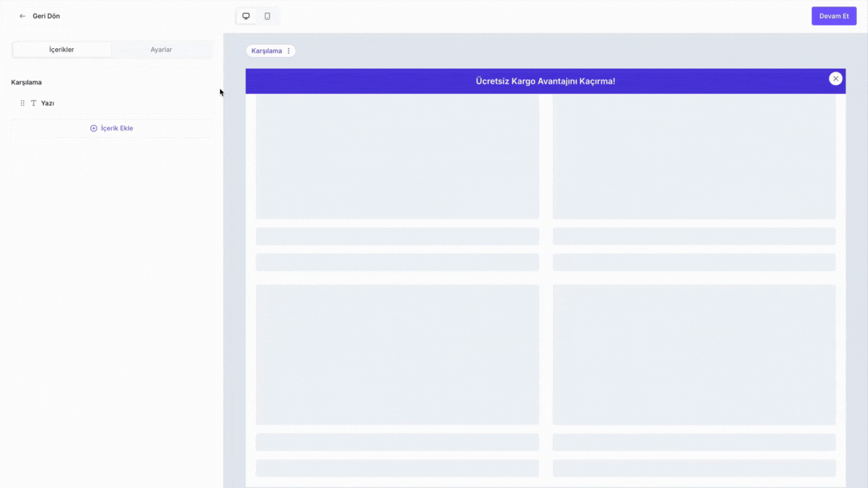Screen dimensions: 868x488
Task: Switch to mobile preview mode
Action: pyautogui.click(x=267, y=16)
